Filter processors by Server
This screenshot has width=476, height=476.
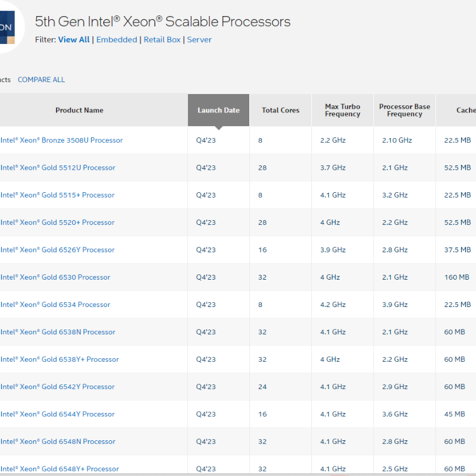199,40
